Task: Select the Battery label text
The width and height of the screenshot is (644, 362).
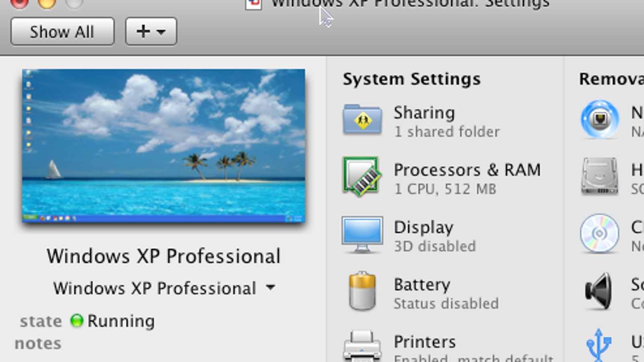Action: 422,285
